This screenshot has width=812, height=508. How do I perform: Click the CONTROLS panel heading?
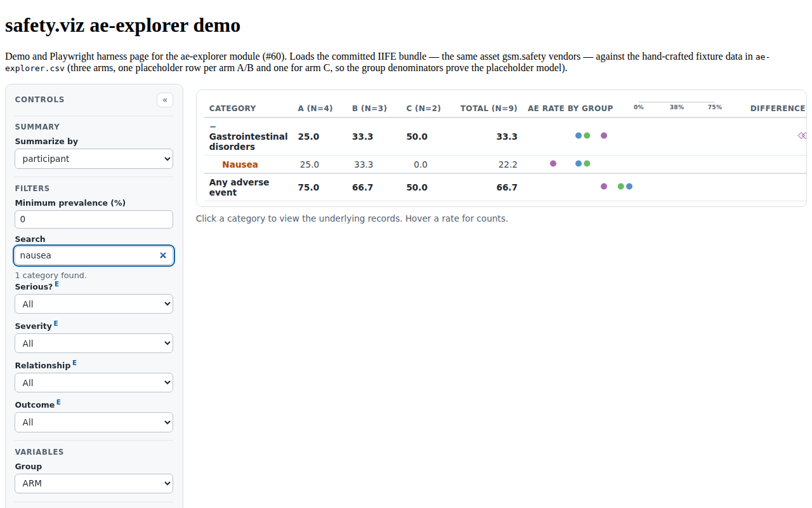(40, 100)
